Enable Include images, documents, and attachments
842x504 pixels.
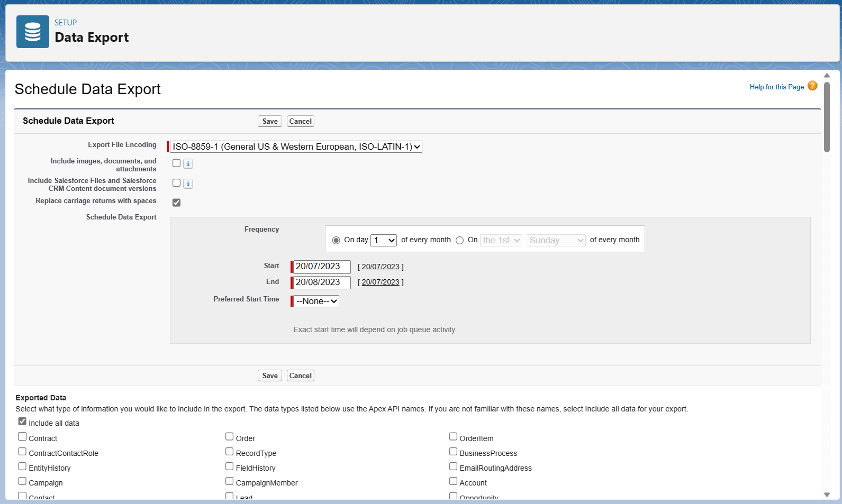coord(177,163)
